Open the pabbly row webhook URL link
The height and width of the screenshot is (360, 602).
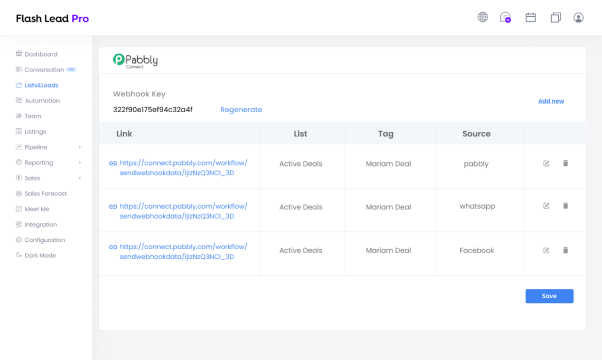[x=183, y=168]
